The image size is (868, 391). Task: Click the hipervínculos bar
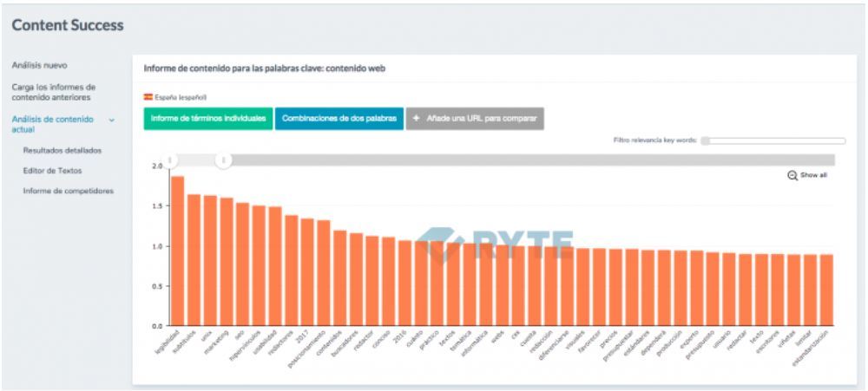pos(259,265)
